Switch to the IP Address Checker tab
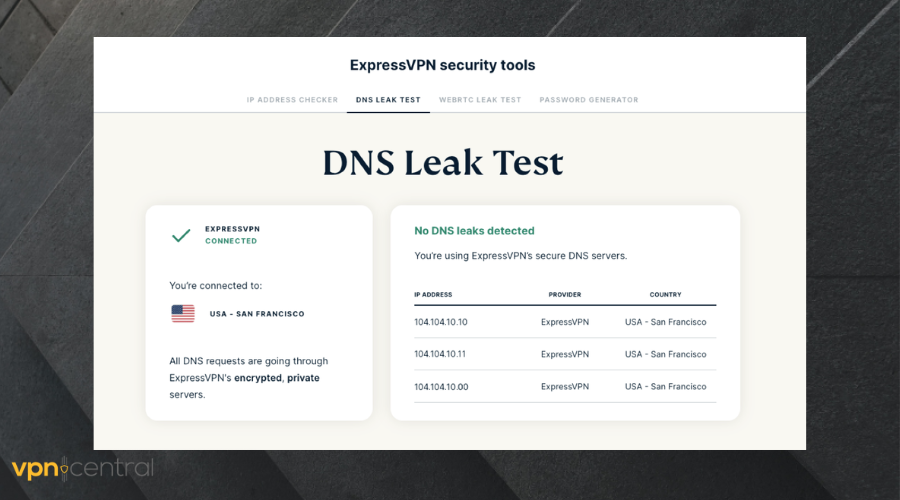Viewport: 900px width, 500px height. [x=292, y=100]
